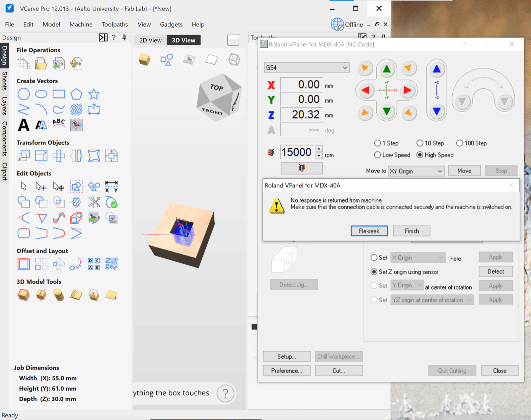531x420 pixels.
Task: Open the Circular Copy tool
Action: point(59,264)
